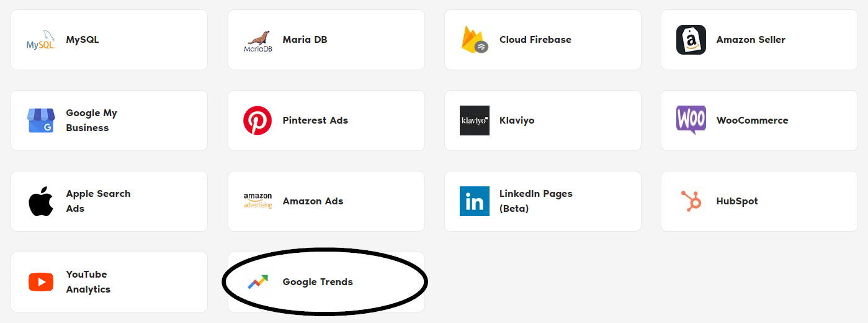Screen dimensions: 868x323
Task: Open the Amazon Ads connector card
Action: [x=326, y=201]
